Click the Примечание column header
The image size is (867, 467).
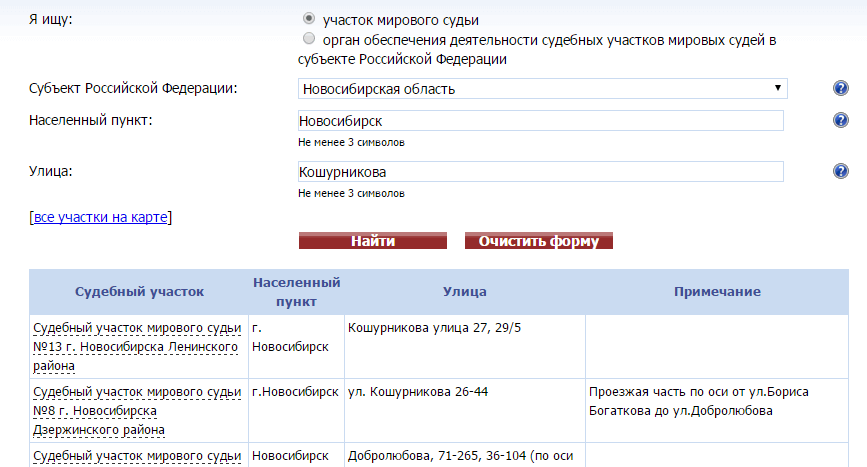717,292
